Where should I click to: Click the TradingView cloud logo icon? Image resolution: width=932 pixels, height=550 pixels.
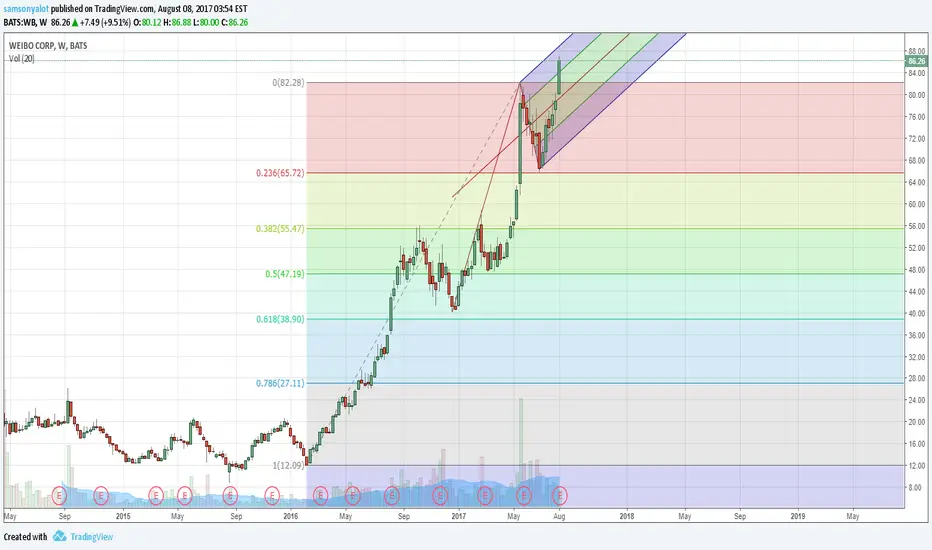coord(59,536)
